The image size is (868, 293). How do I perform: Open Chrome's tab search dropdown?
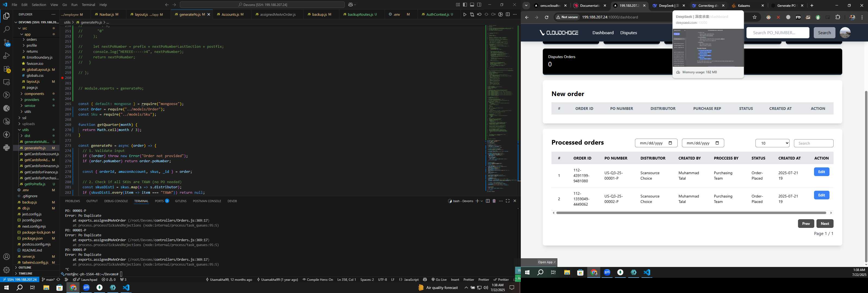pos(526,5)
